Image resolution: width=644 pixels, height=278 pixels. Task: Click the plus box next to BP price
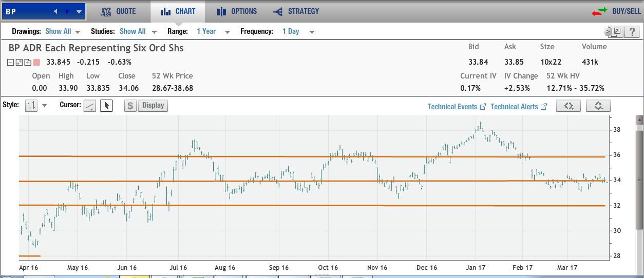tap(27, 63)
